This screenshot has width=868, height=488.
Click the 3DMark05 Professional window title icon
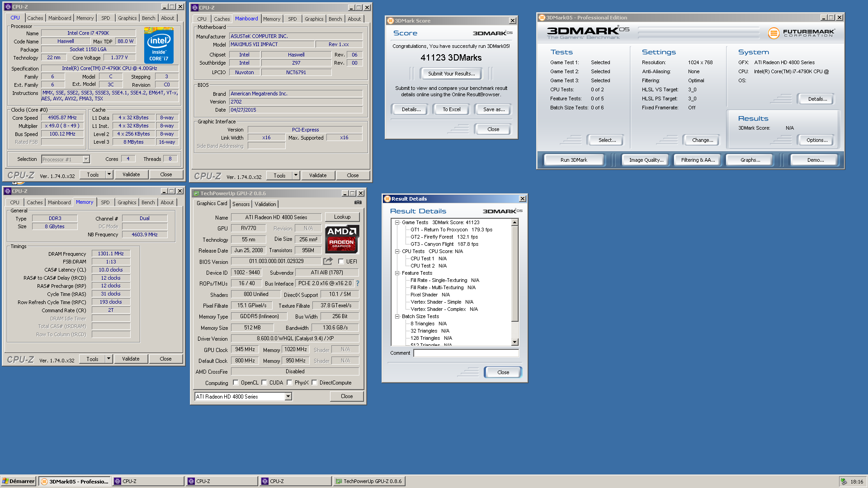pyautogui.click(x=542, y=18)
